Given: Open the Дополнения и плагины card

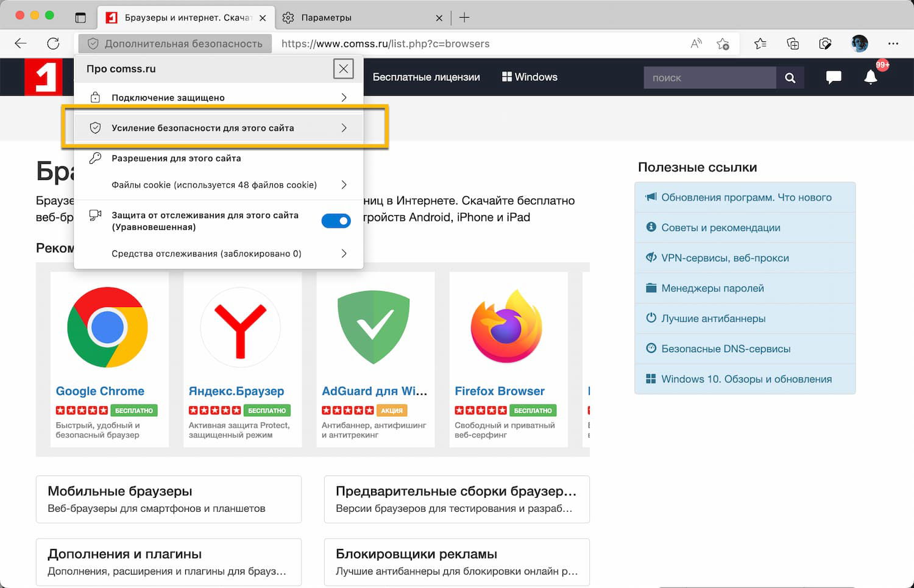Looking at the screenshot, I should 169,562.
